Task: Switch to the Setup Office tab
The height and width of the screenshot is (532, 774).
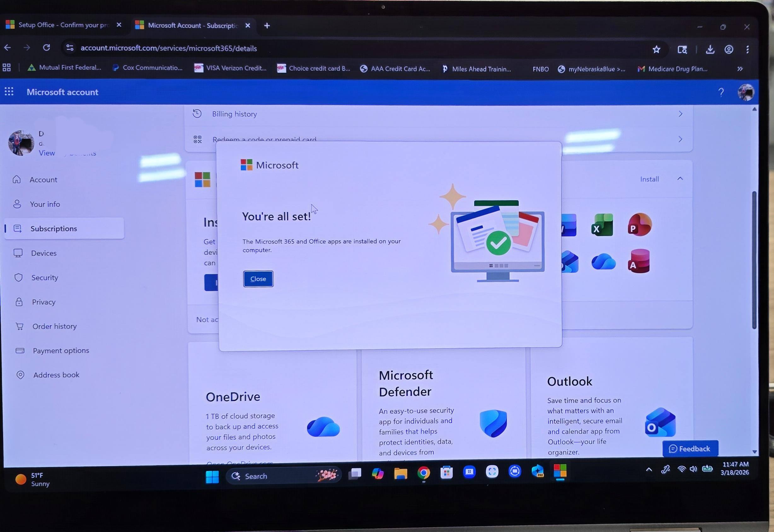Action: click(63, 25)
